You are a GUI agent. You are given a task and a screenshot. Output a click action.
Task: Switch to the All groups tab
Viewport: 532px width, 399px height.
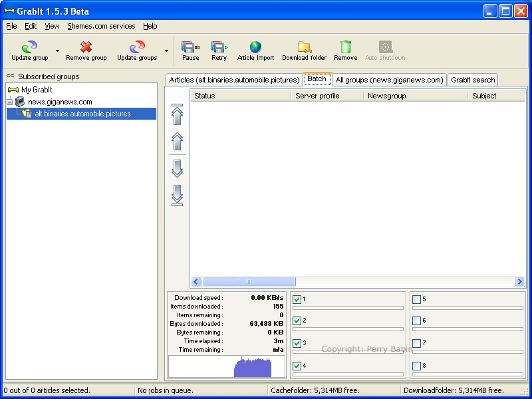389,80
